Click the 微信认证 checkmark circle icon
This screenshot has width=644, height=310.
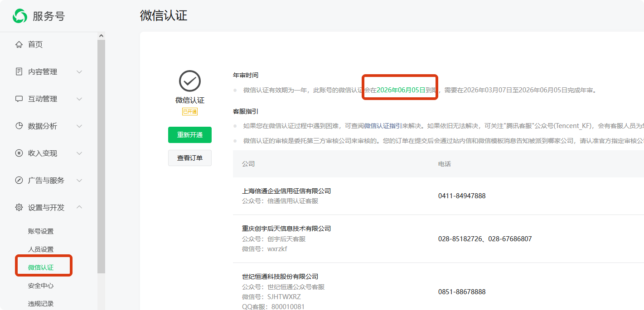click(x=190, y=81)
